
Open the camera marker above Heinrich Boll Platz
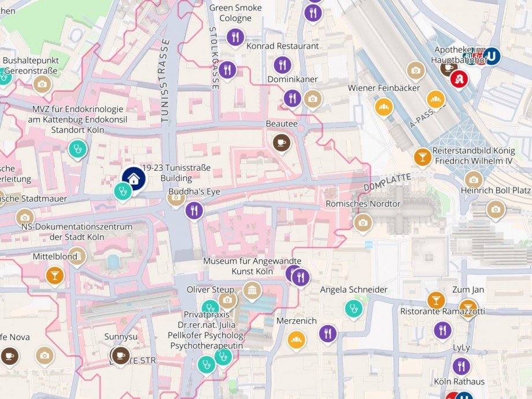(474, 180)
